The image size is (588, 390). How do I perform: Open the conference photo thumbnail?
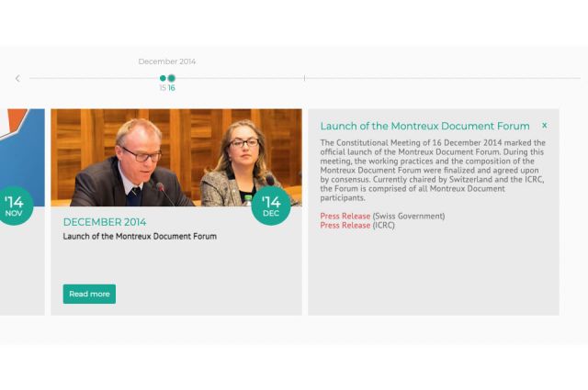click(x=176, y=158)
